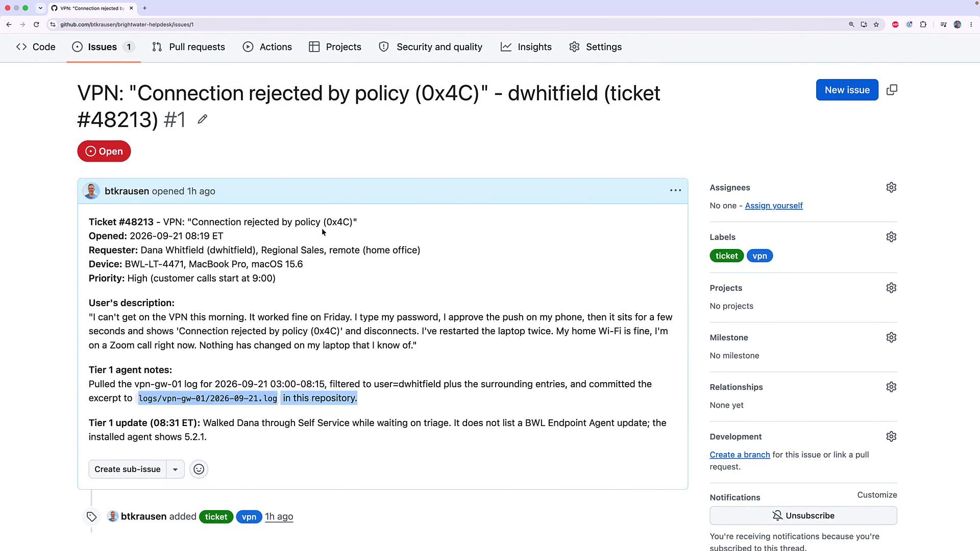
Task: Copy issue link icon beside New issue
Action: coord(892,90)
